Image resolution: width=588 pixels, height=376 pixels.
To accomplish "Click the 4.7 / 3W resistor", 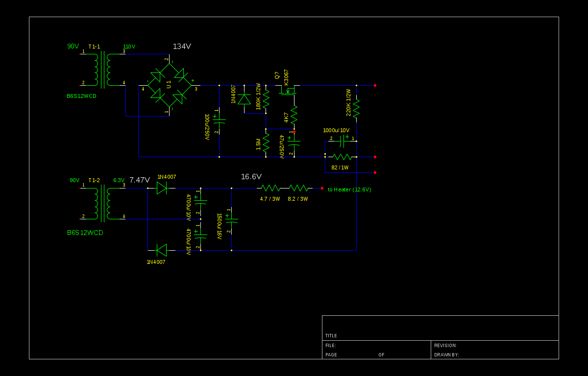I will 270,188.
